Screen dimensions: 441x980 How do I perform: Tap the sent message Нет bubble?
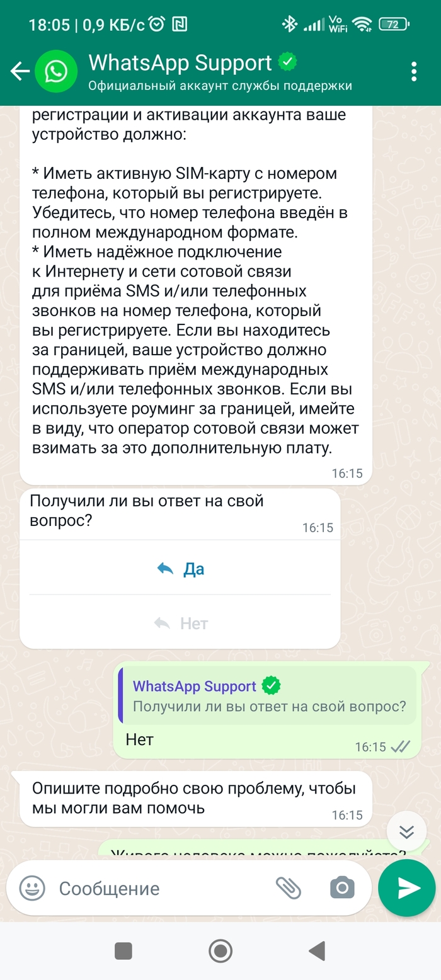(x=271, y=710)
